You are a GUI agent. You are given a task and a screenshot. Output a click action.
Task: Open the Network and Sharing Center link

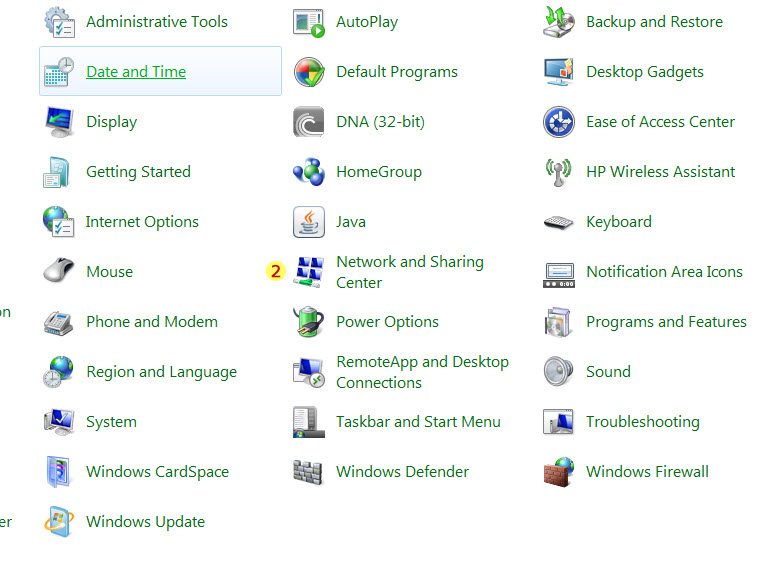(410, 272)
